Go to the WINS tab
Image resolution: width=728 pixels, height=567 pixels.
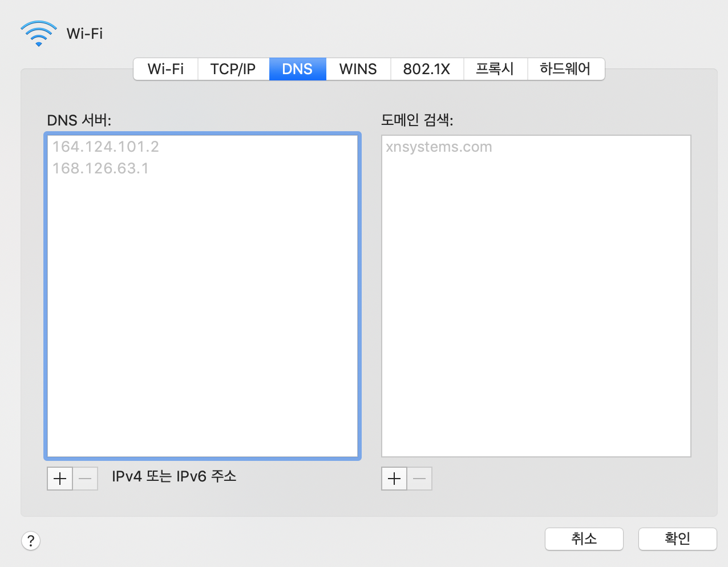358,69
